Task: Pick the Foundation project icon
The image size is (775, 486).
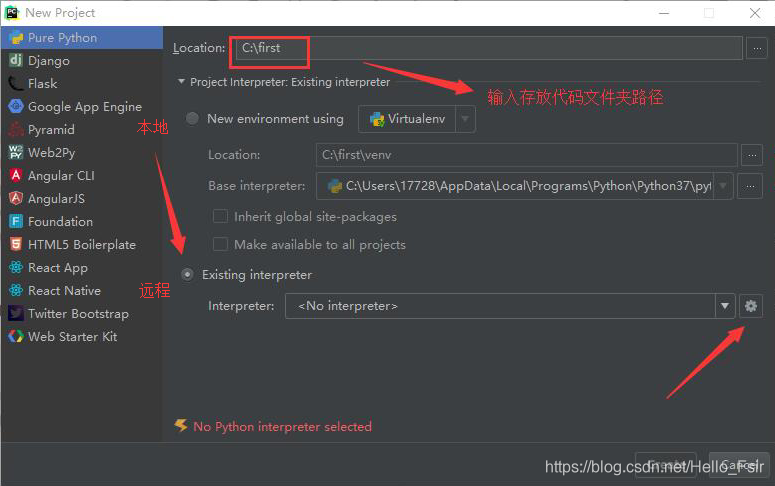Action: tap(16, 221)
